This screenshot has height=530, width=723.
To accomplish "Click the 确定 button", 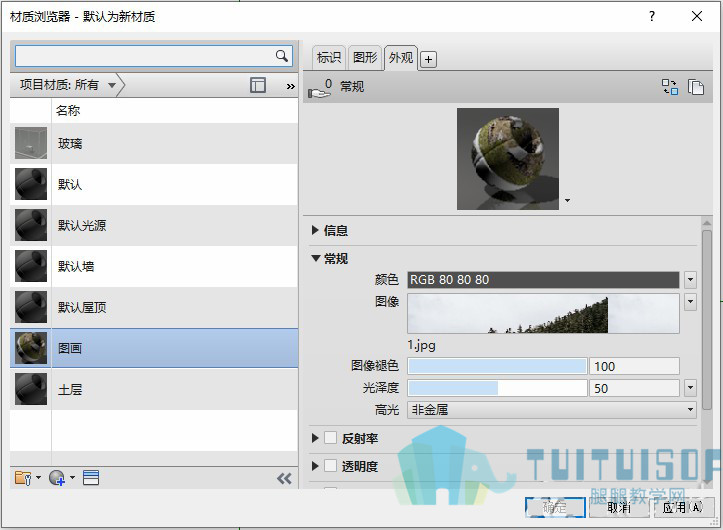I will click(x=555, y=507).
